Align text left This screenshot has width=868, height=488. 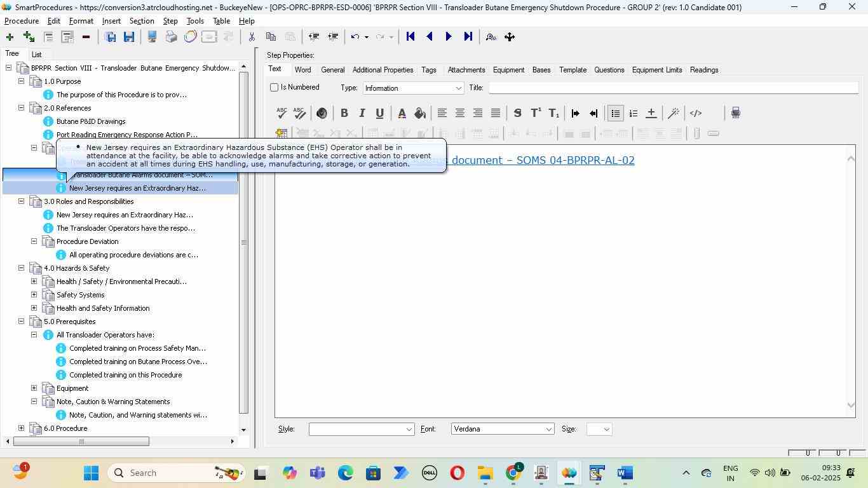442,113
